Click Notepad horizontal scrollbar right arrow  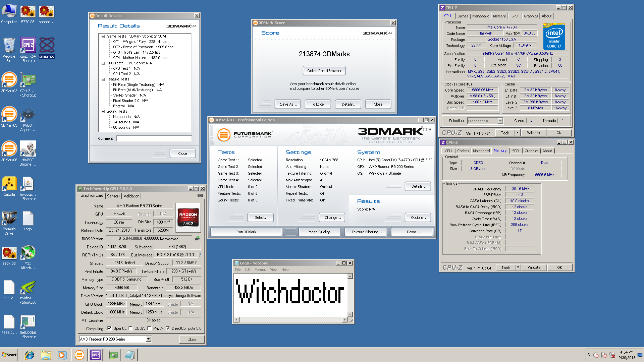pos(344,320)
